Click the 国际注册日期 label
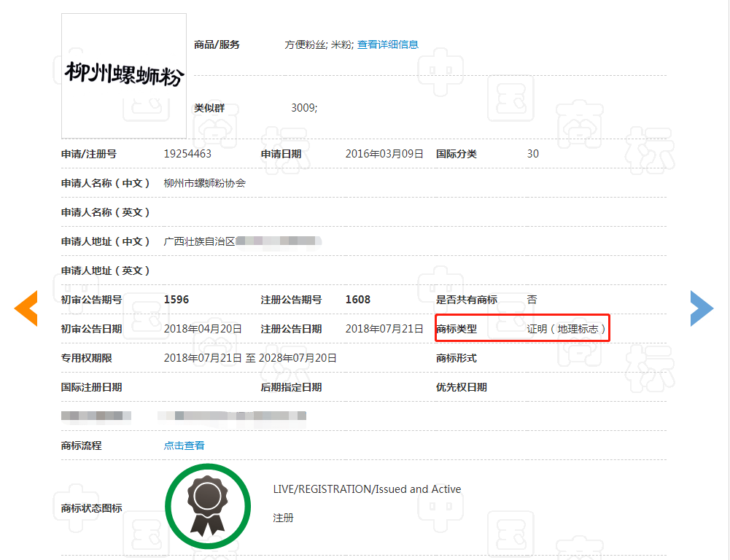This screenshot has height=560, width=730. [92, 387]
